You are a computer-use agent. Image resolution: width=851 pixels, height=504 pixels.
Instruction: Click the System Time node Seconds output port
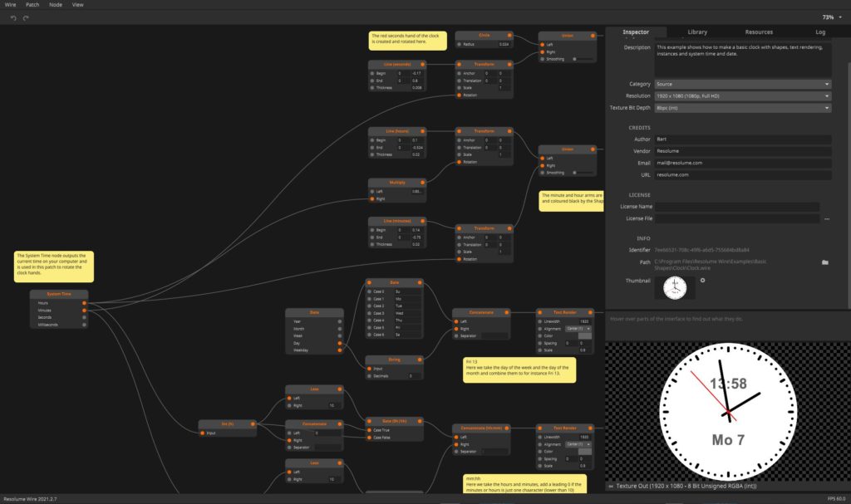tap(84, 317)
